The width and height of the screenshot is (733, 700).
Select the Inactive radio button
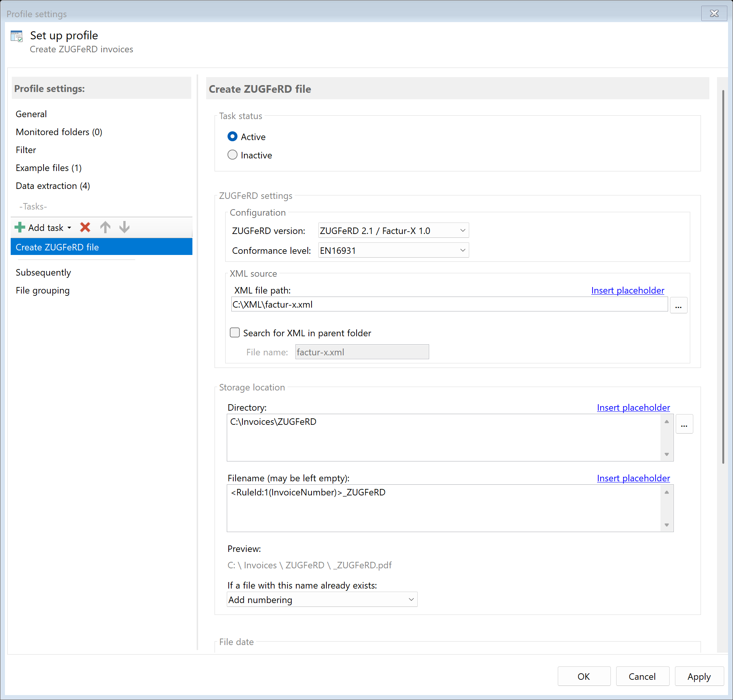pyautogui.click(x=232, y=155)
